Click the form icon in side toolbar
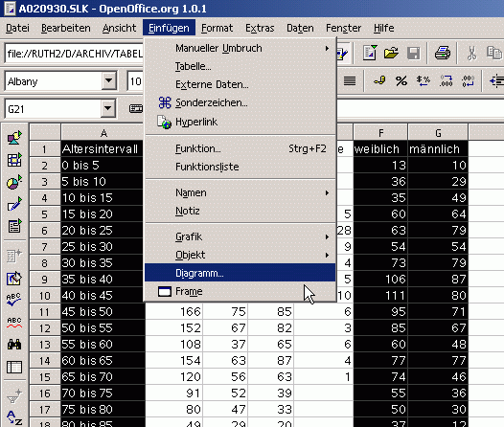The image size is (504, 427). (x=14, y=226)
